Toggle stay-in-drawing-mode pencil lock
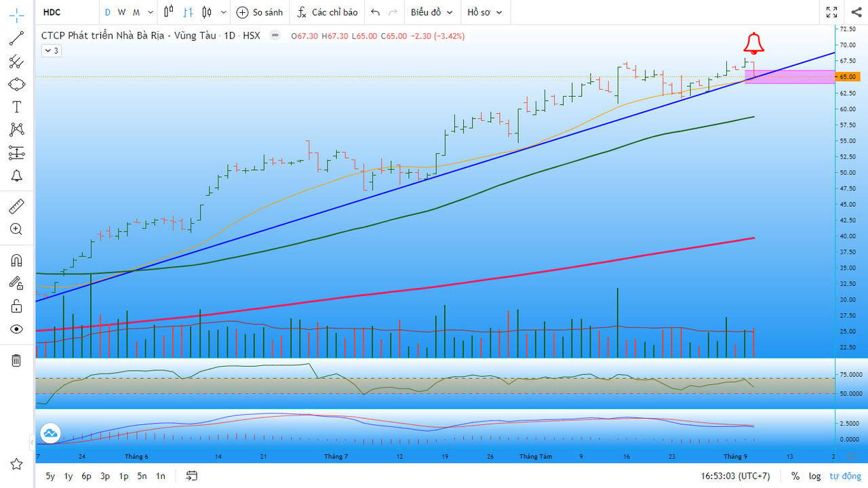 [x=16, y=283]
